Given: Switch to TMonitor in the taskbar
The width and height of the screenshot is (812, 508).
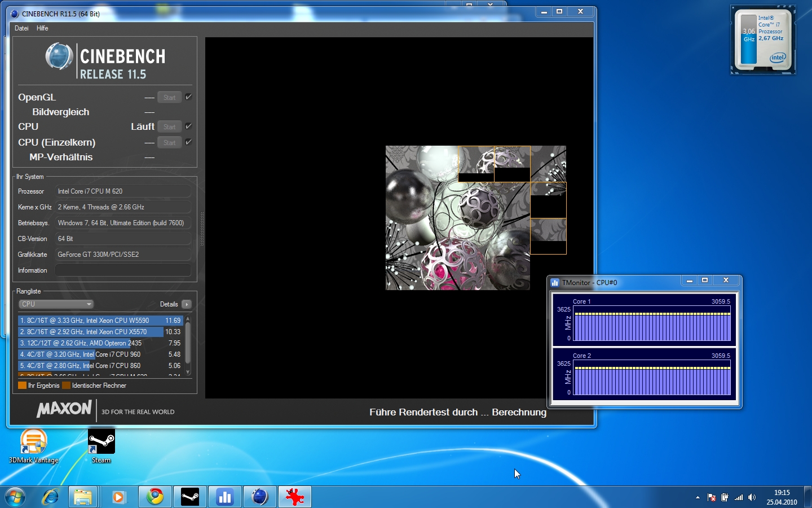Looking at the screenshot, I should (x=225, y=497).
